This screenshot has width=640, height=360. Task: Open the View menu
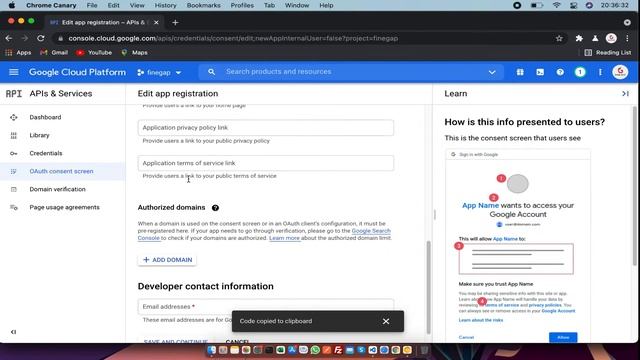(x=137, y=5)
